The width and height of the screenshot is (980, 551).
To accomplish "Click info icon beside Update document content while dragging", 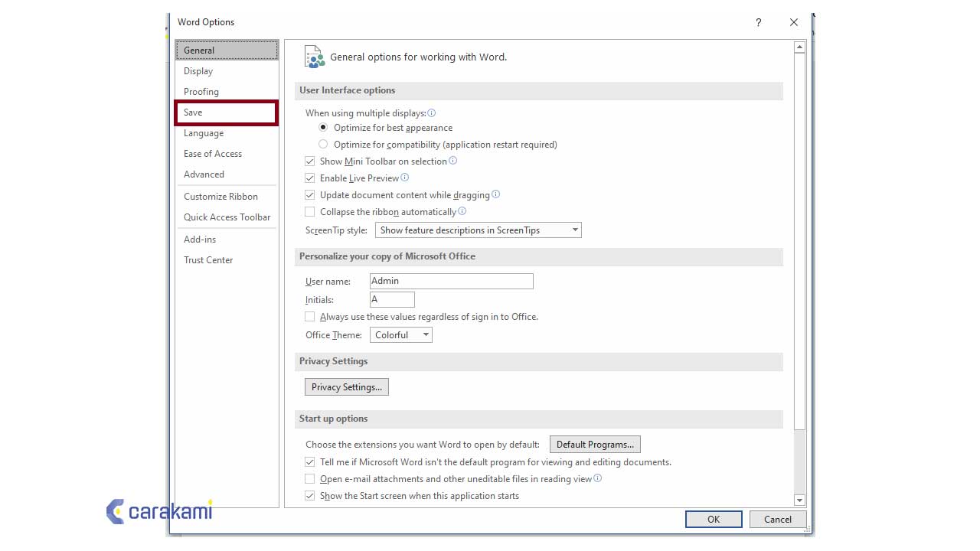I will click(496, 194).
